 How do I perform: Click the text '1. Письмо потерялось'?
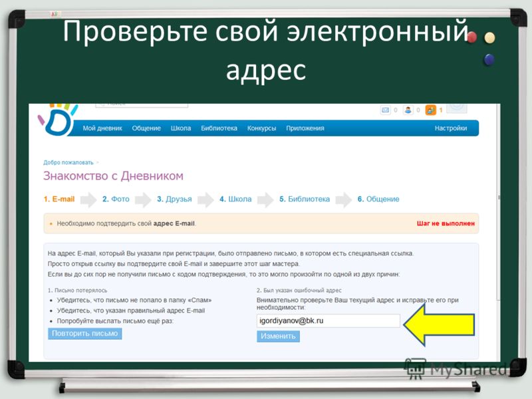pyautogui.click(x=77, y=291)
